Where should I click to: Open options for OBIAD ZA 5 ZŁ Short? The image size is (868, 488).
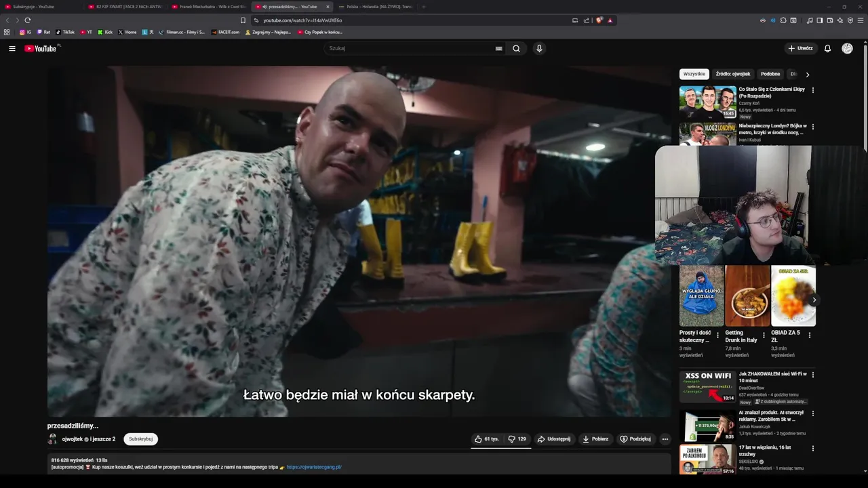coord(809,335)
